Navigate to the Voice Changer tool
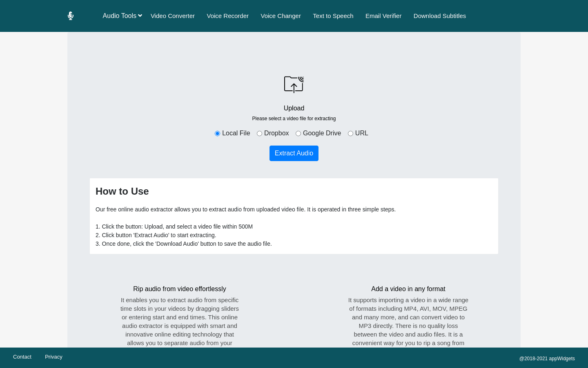Screen dimensions: 588x368 point(281,16)
